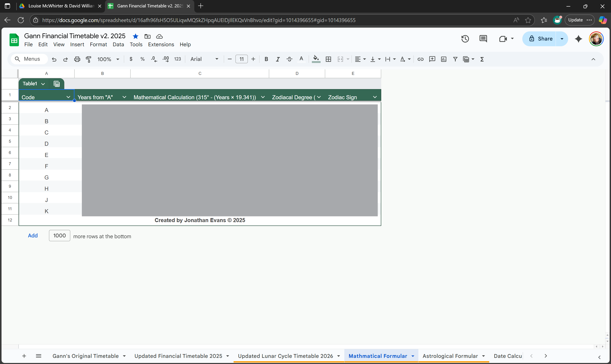
Task: Click the functions sigma icon
Action: click(482, 59)
